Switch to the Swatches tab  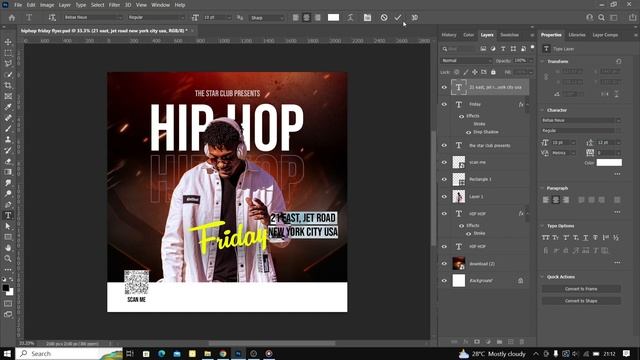[509, 35]
